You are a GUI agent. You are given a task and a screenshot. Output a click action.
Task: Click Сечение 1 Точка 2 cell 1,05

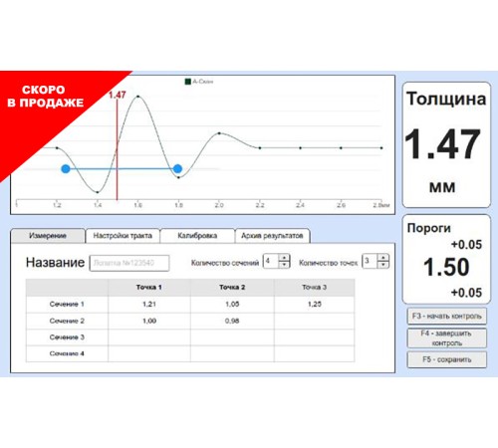(232, 305)
